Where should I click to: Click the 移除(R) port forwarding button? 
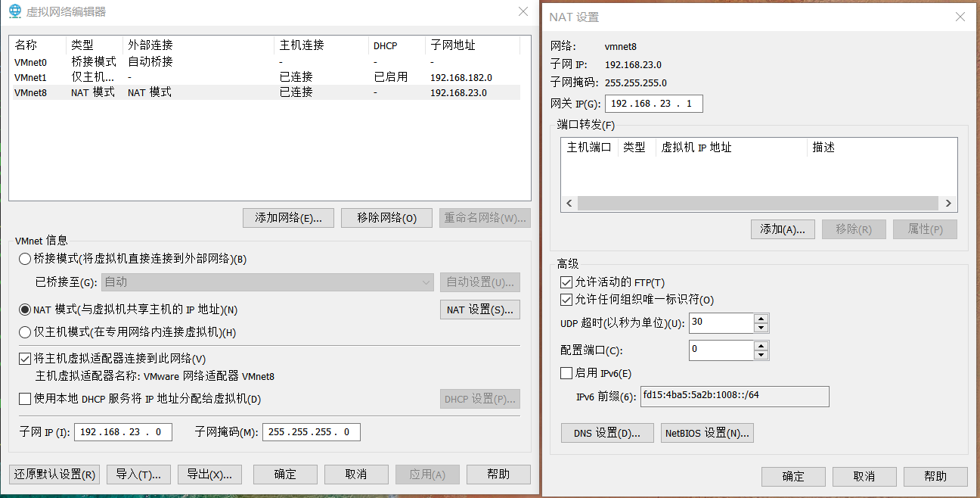[x=854, y=229]
